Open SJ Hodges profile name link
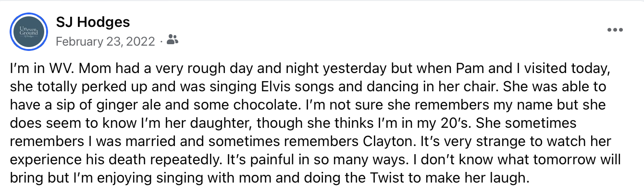This screenshot has height=196, width=644. [x=93, y=22]
